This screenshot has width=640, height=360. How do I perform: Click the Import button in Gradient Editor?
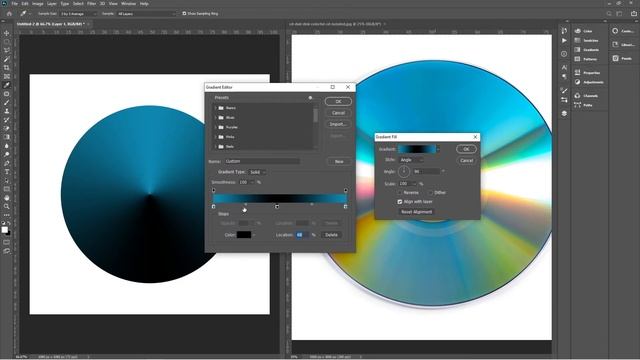pos(338,124)
